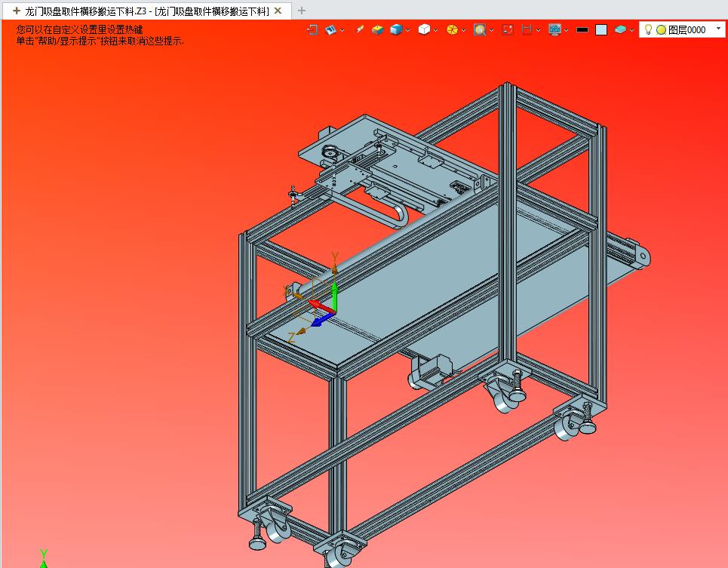The image size is (728, 568).
Task: Close the 龙门吸盘取件横移搬运下料 tab
Action: [x=278, y=11]
